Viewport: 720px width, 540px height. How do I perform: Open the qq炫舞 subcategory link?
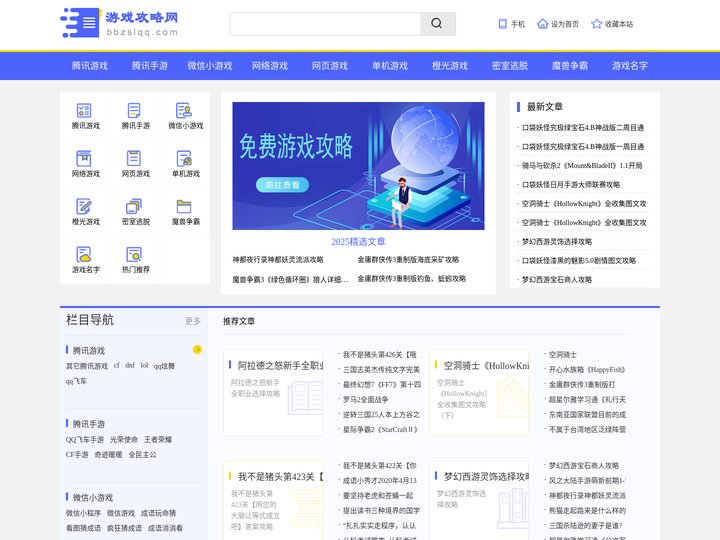[164, 366]
